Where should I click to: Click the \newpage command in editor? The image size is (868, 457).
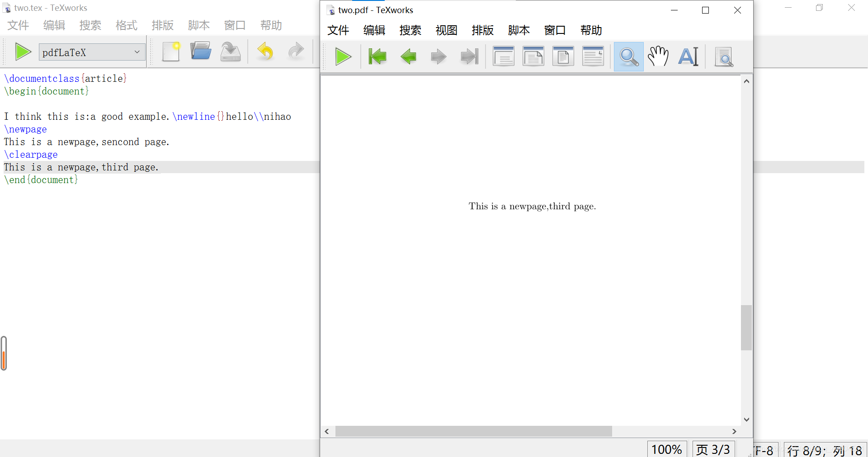(25, 129)
